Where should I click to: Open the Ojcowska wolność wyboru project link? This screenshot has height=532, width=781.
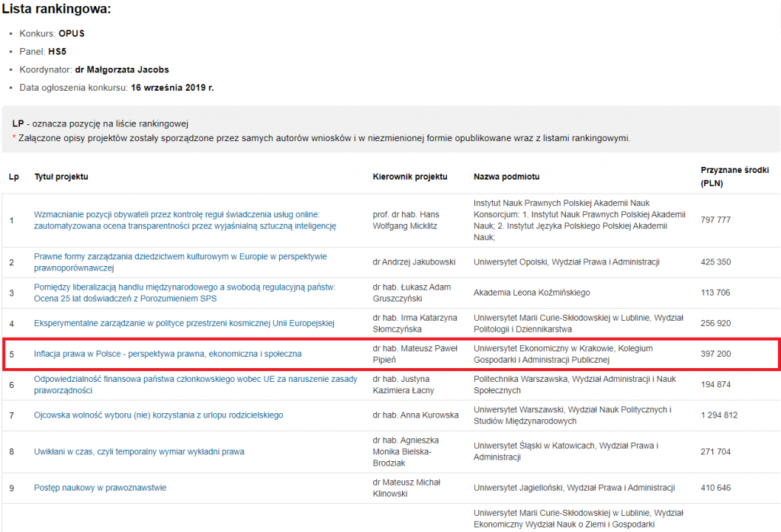pos(159,415)
